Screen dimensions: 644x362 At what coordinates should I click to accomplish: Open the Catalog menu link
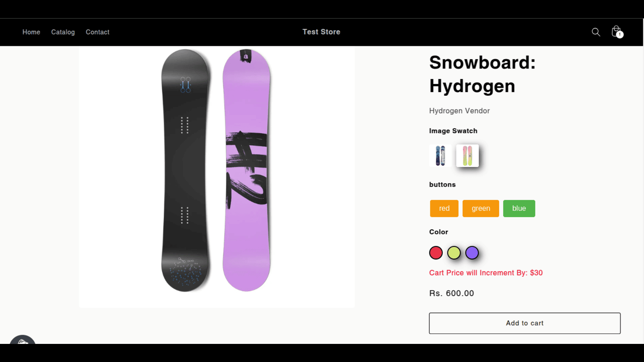click(63, 32)
